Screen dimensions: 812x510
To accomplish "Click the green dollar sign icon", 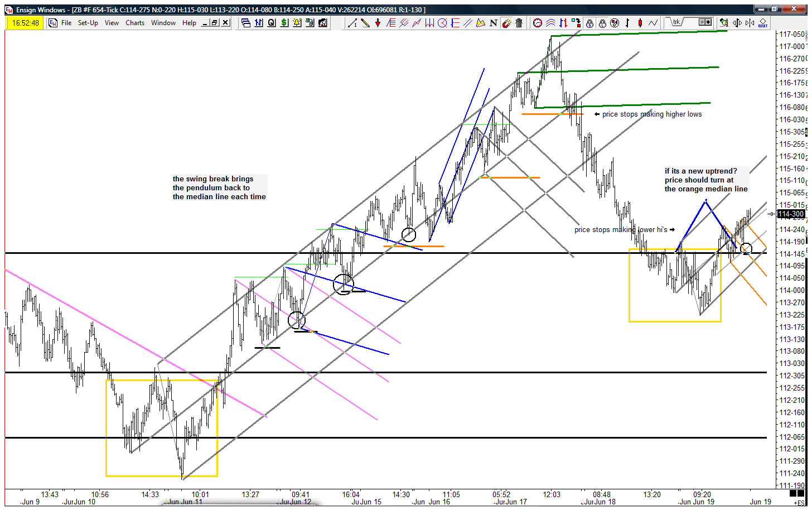I will click(284, 23).
